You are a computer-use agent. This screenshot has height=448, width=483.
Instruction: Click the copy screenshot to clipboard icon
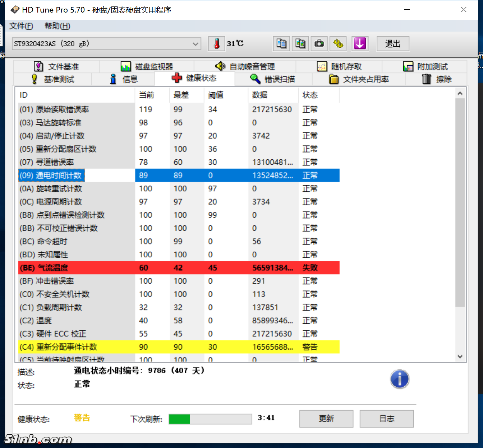300,43
